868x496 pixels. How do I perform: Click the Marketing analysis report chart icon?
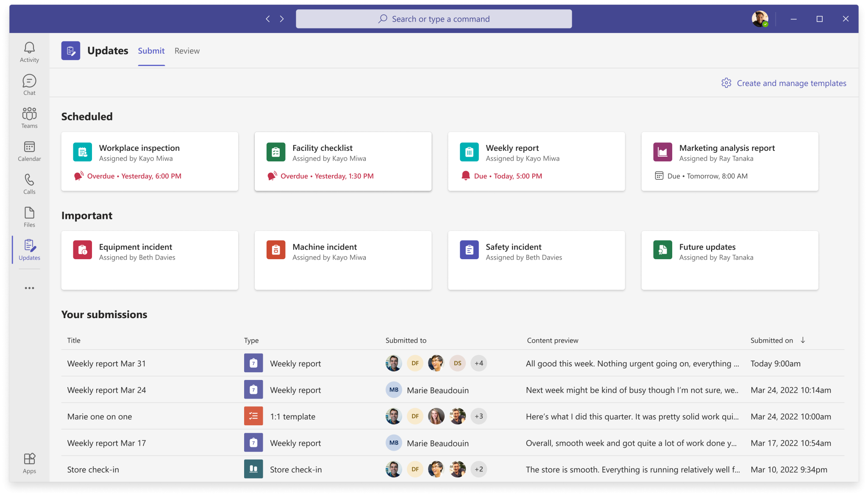point(662,152)
